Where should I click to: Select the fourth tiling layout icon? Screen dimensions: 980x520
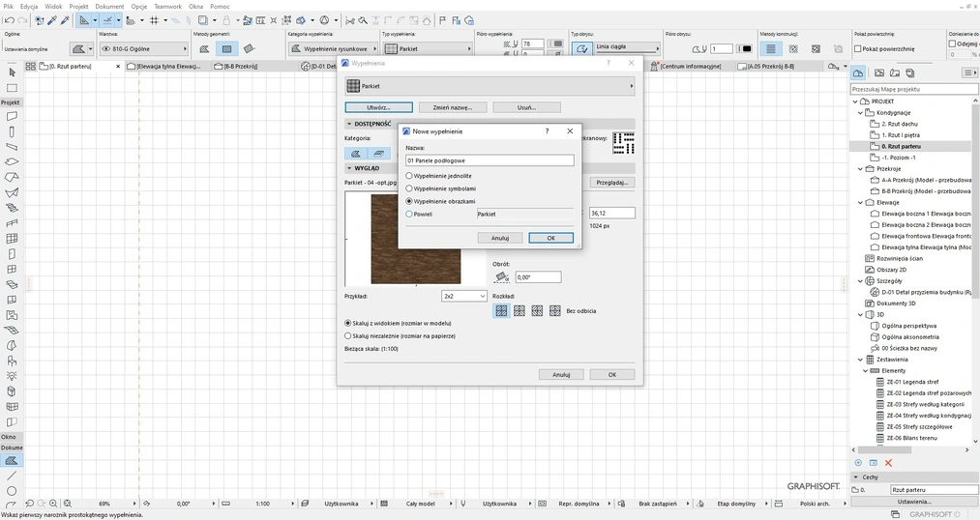point(555,310)
